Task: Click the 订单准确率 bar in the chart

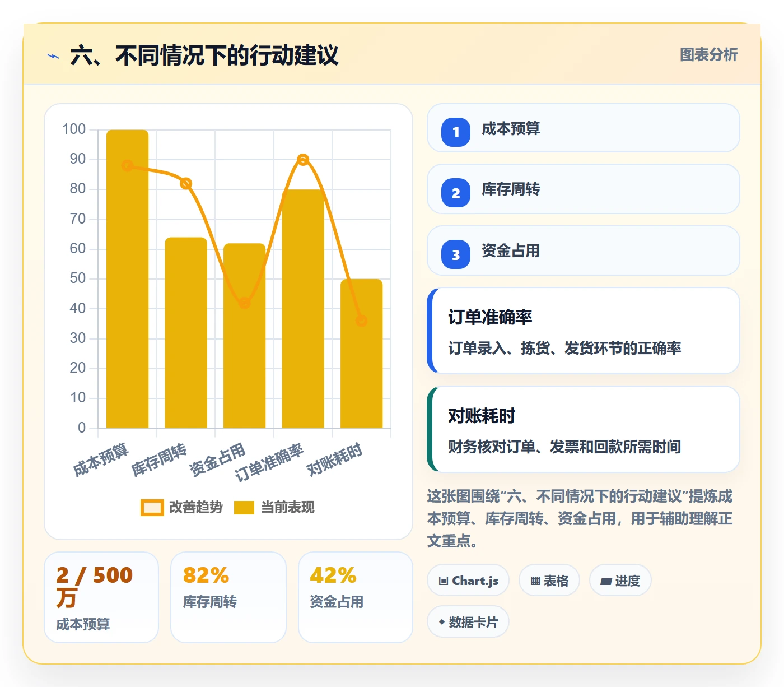Action: pyautogui.click(x=303, y=309)
